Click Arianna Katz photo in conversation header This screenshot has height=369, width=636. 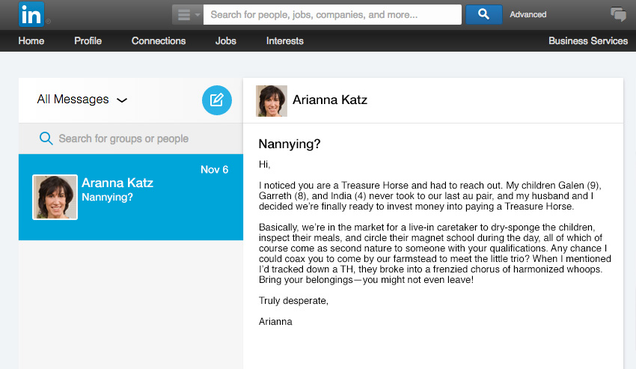[271, 101]
